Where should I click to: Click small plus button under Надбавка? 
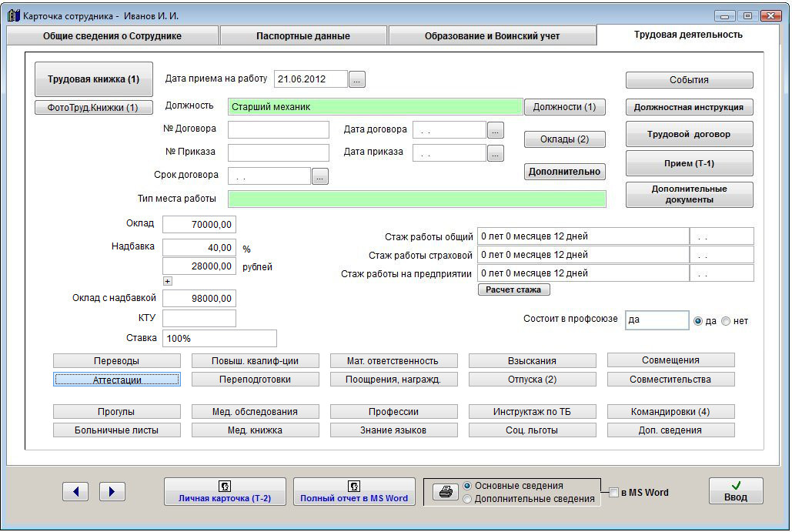[168, 281]
